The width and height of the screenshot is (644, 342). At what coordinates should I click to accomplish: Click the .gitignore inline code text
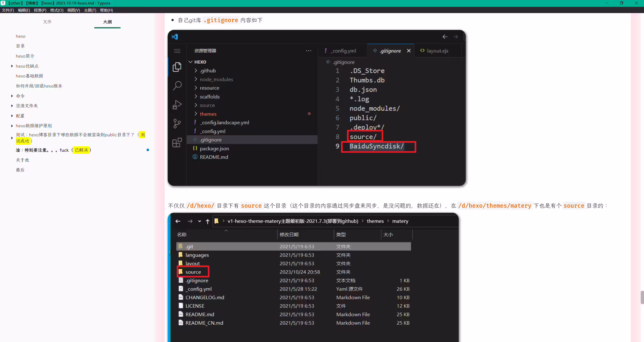coord(221,20)
